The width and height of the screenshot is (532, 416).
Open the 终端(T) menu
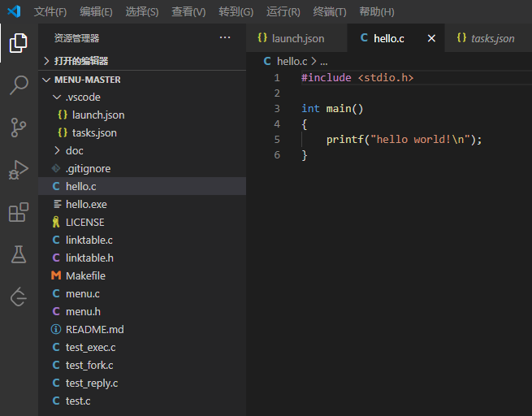coord(329,12)
